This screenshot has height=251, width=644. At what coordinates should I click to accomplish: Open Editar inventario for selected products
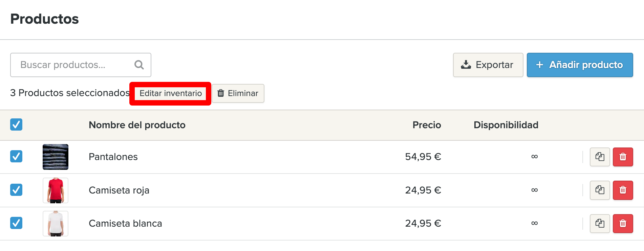point(171,93)
